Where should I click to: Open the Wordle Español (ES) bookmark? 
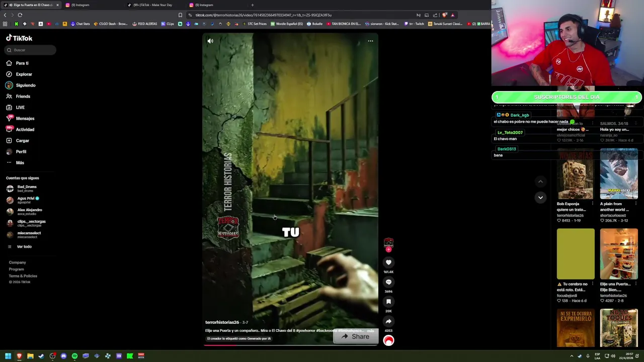287,24
